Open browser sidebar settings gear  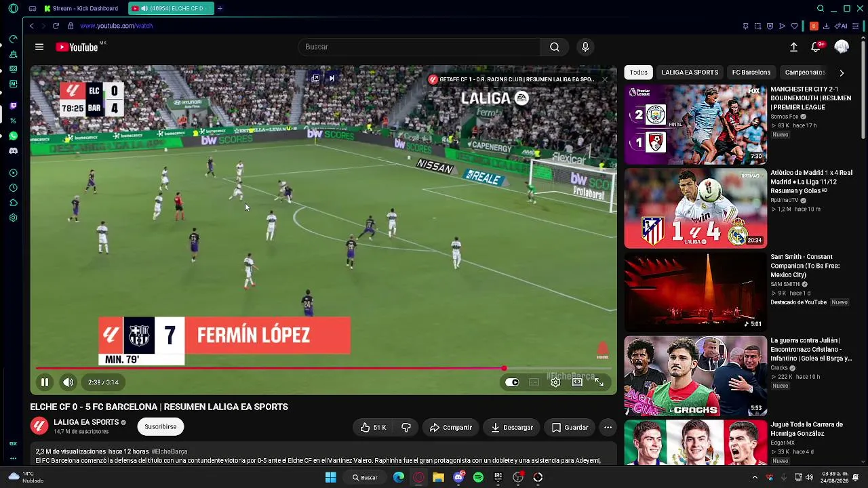(x=13, y=218)
